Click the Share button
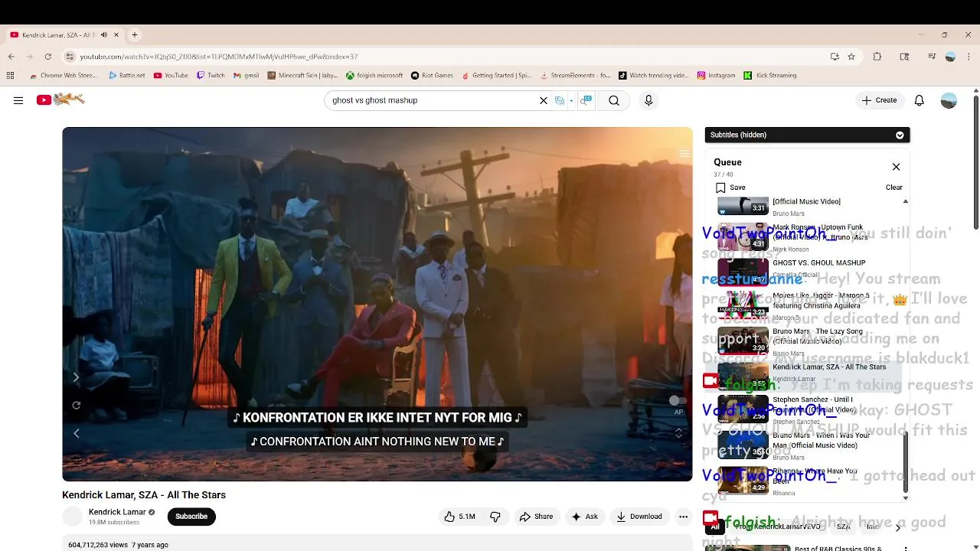980x551 pixels. (x=536, y=517)
